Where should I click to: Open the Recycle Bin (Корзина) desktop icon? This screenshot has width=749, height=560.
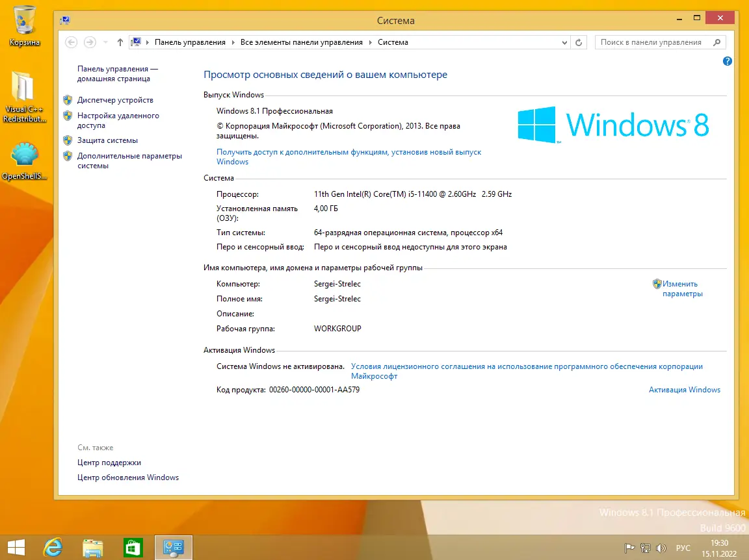pos(24,26)
